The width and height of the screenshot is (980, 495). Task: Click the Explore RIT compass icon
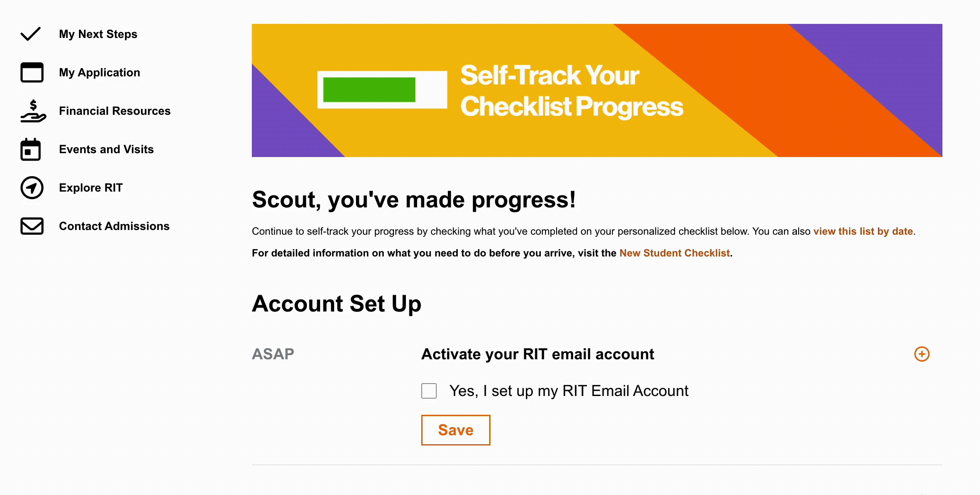pos(31,188)
